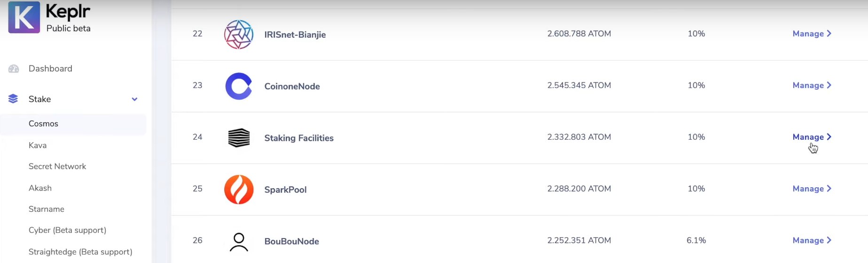868x263 pixels.
Task: Click the Dashboard gauge icon
Action: [x=14, y=69]
